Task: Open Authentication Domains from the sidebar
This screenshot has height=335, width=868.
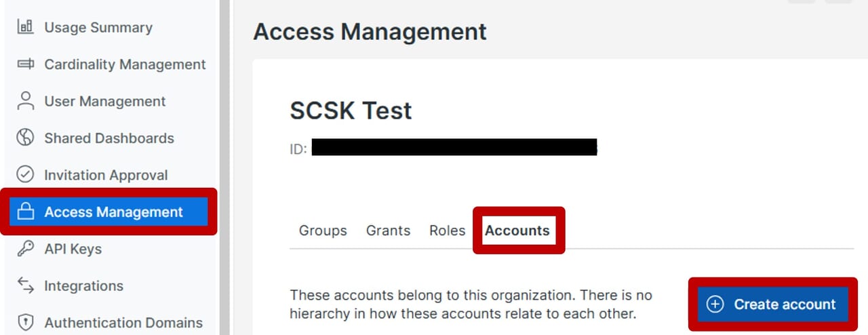Action: [123, 323]
